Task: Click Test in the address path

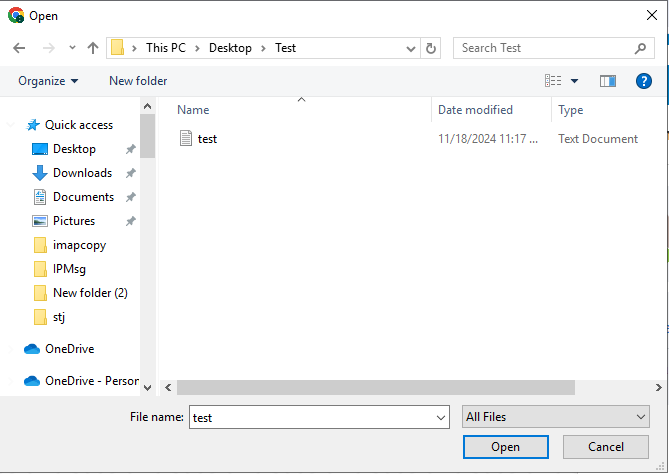Action: pyautogui.click(x=285, y=48)
